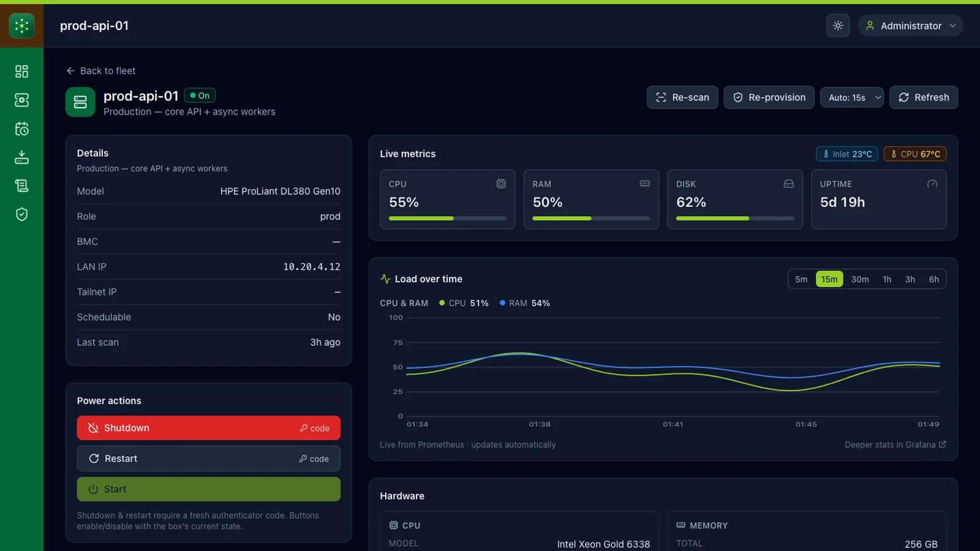
Task: Click the Hardware MEMORY icon
Action: tap(680, 525)
